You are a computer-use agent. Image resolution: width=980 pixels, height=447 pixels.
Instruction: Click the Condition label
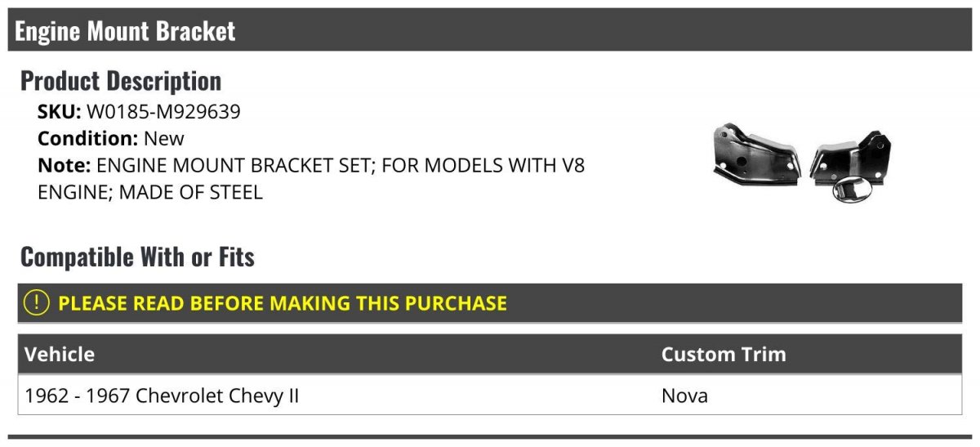click(x=88, y=138)
